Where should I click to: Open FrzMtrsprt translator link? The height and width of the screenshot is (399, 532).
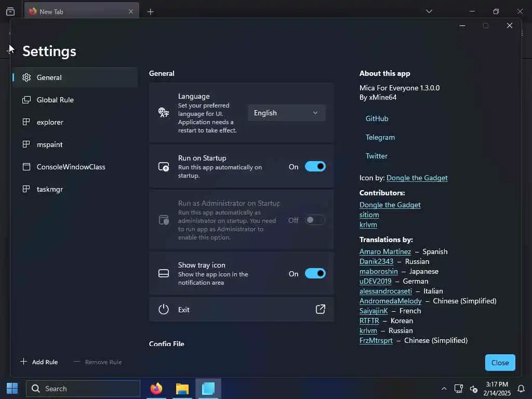tap(376, 340)
